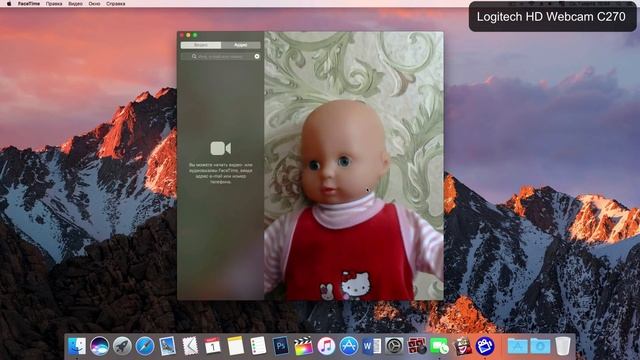
Task: Switch to the Аудио tab in FaceTime
Action: click(x=240, y=45)
